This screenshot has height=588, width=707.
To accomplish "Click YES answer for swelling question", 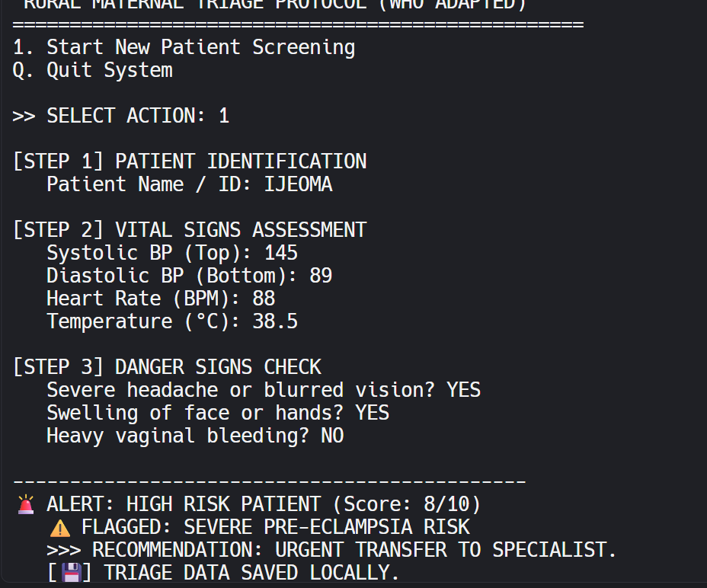I will click(x=372, y=413).
